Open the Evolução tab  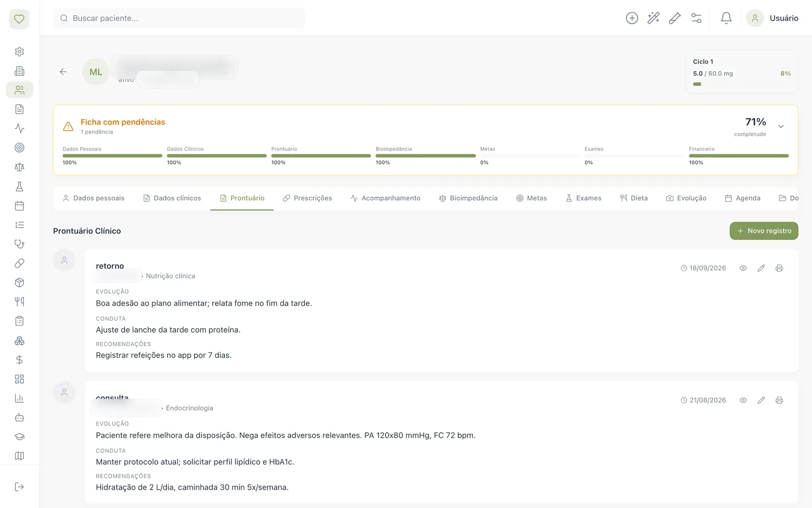[x=686, y=198]
